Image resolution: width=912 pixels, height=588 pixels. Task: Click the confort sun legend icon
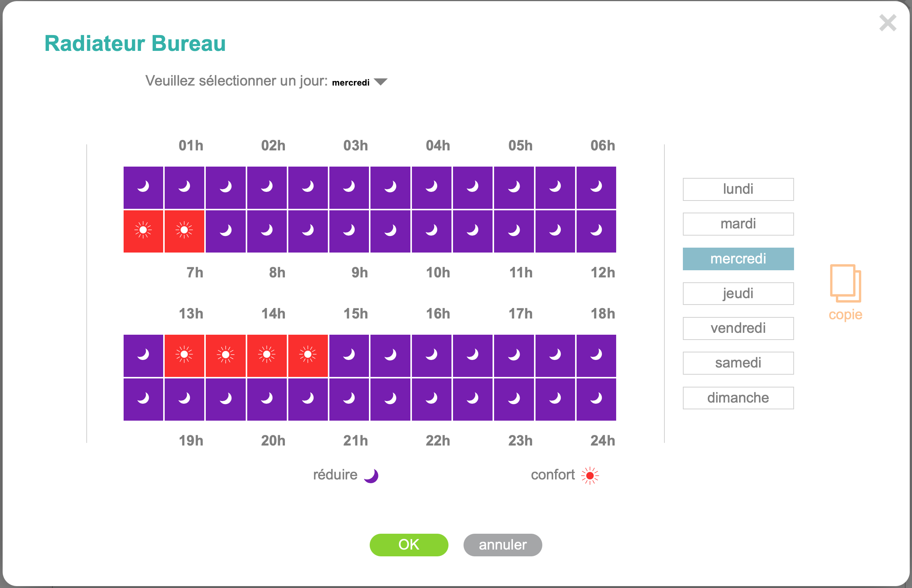pos(590,476)
